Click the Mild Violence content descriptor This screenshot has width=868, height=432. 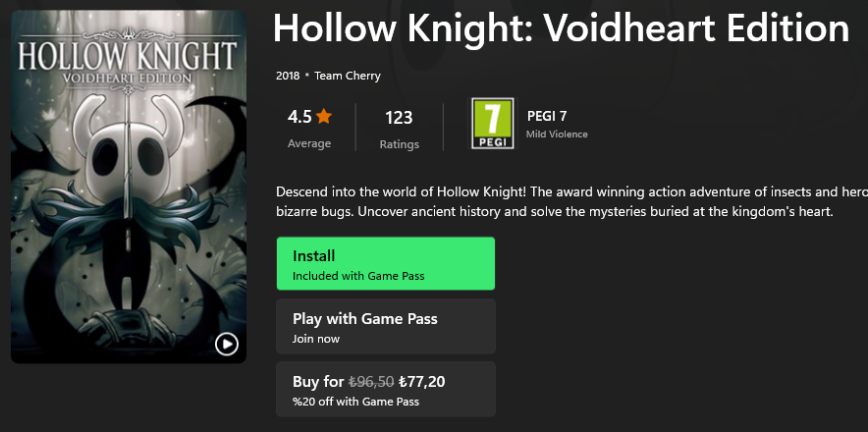[557, 135]
